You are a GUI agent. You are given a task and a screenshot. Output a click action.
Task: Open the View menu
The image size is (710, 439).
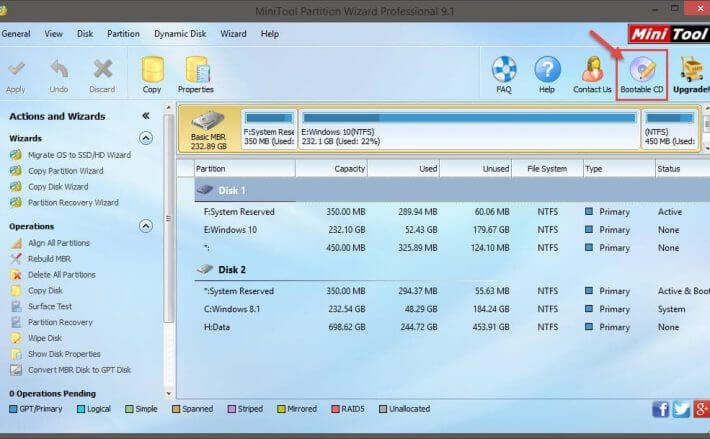point(53,34)
